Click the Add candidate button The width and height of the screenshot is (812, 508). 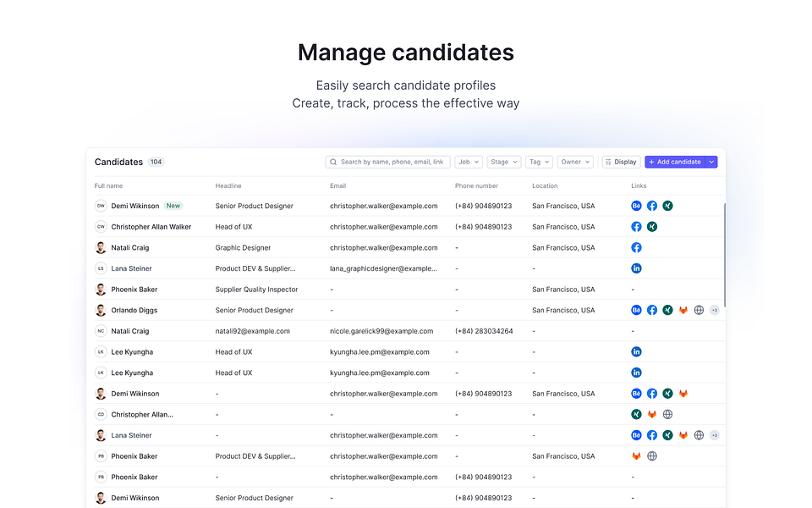677,162
